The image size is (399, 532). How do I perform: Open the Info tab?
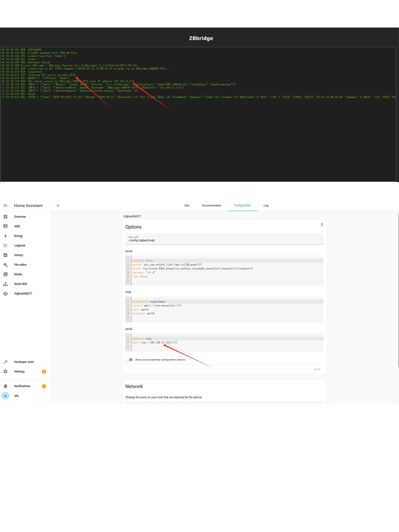(x=187, y=206)
